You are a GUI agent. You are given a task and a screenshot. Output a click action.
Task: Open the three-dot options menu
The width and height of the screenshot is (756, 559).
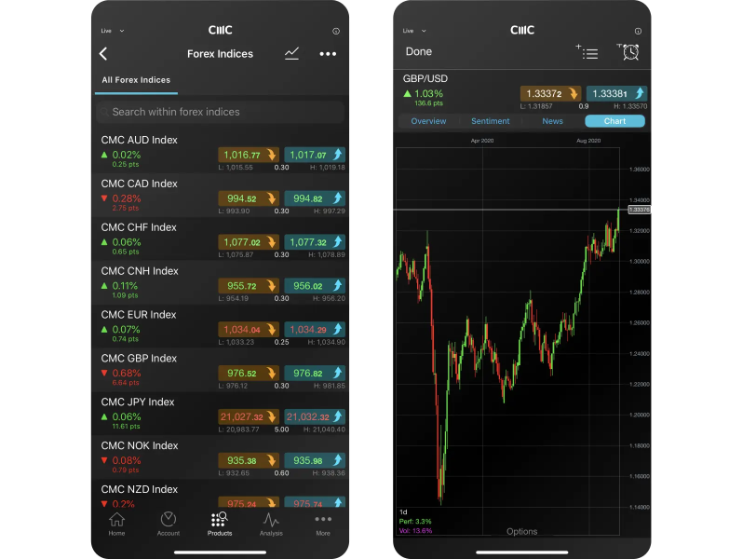[328, 54]
